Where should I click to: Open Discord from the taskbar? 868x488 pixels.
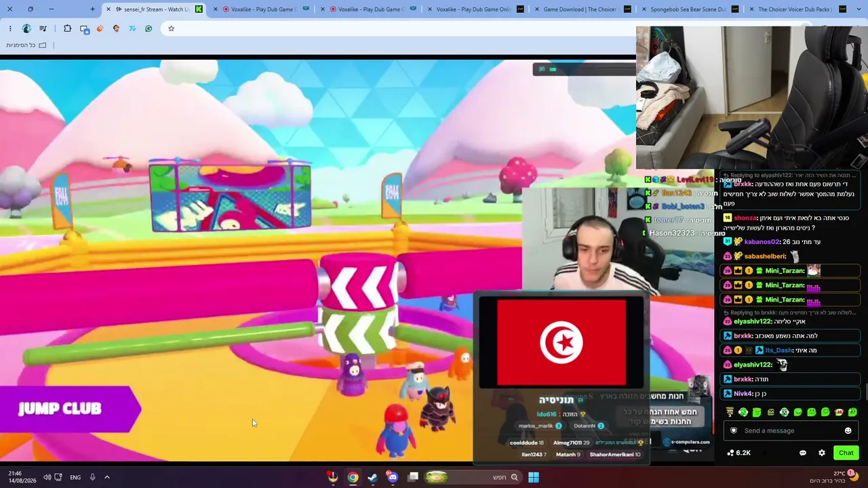point(393,477)
